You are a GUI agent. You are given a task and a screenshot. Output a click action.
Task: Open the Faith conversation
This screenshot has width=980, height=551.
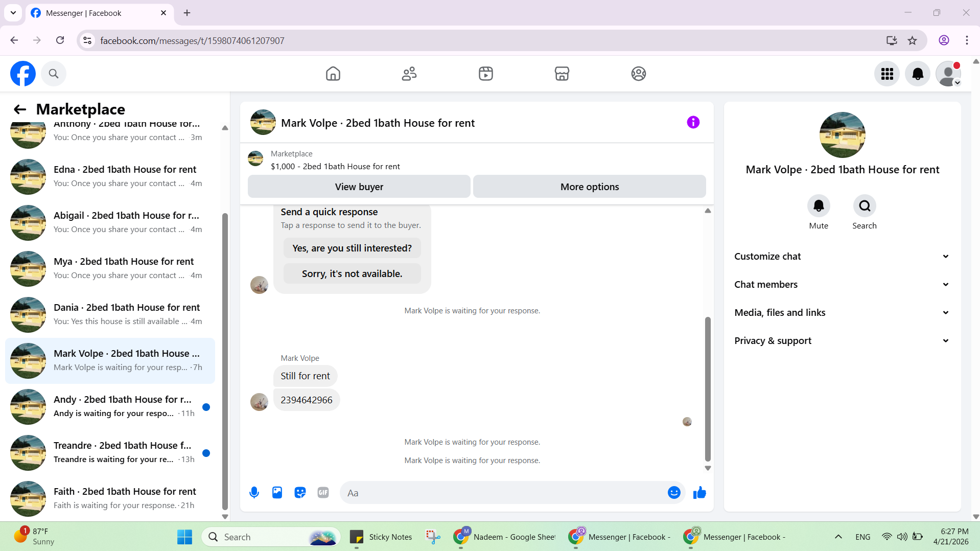click(x=110, y=498)
